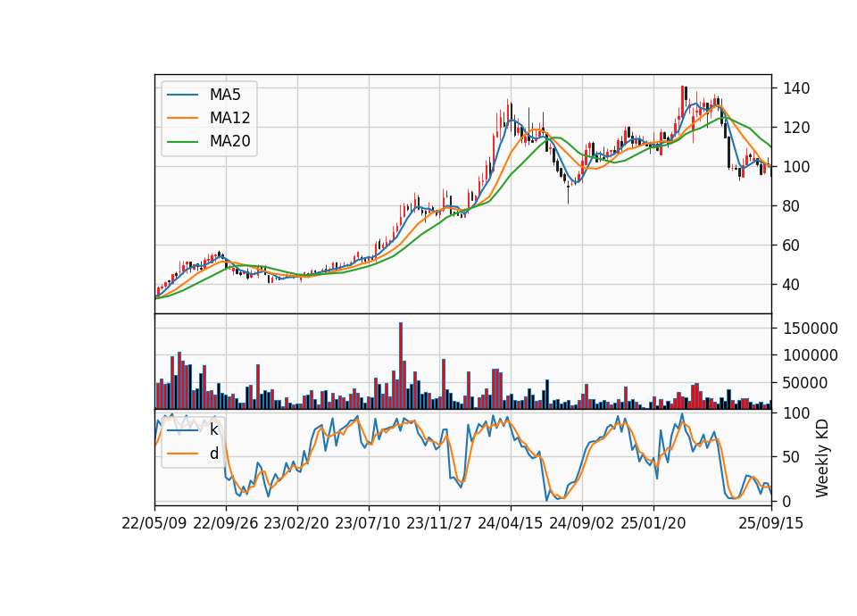The height and width of the screenshot is (616, 857).
Task: Click the d legend label
Action: pyautogui.click(x=213, y=454)
